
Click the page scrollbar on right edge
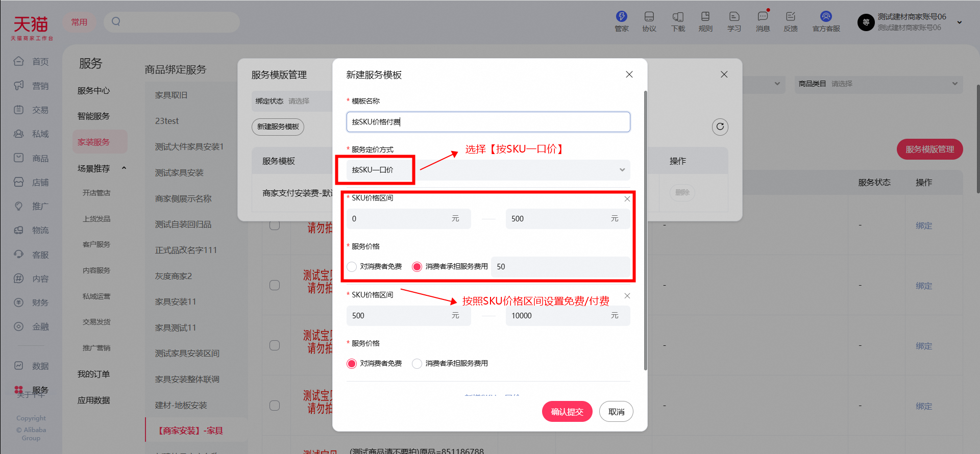click(978, 139)
